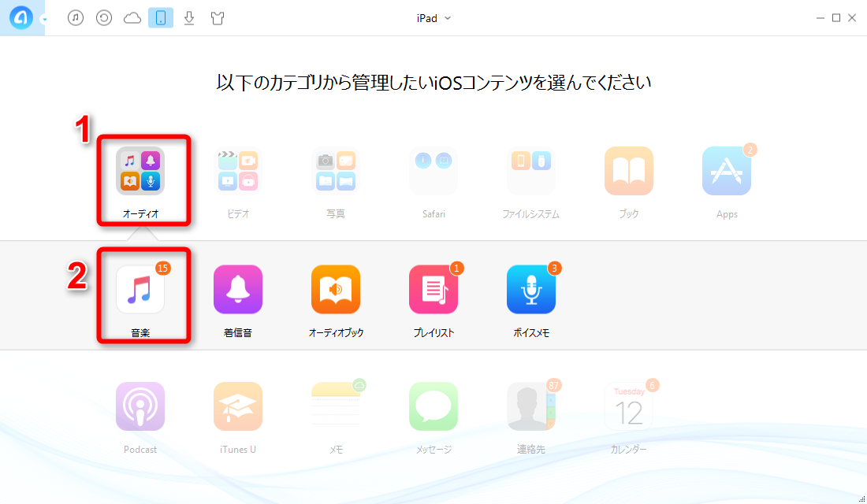Select ボイスメモ (Voice Memos) microphone icon
This screenshot has height=504, width=867.
(x=530, y=290)
